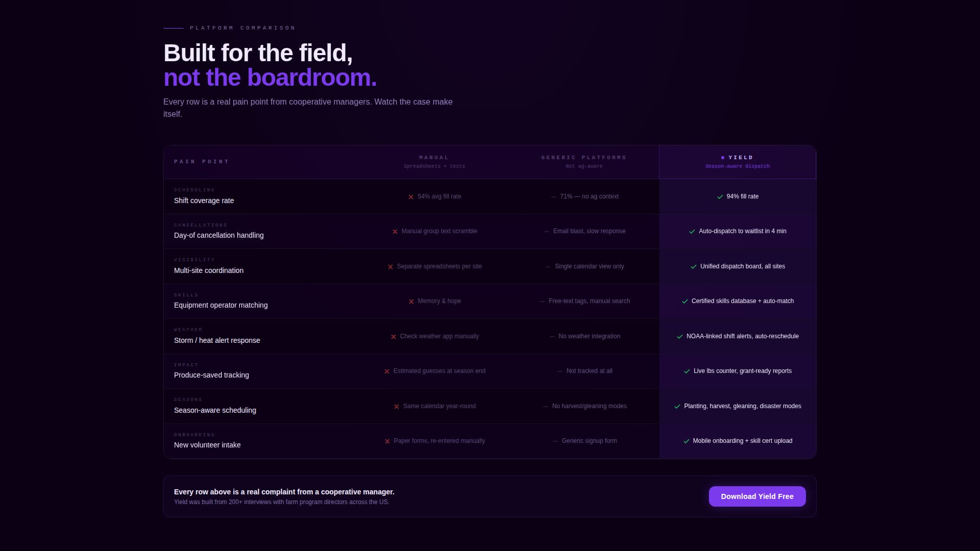The image size is (980, 551).
Task: Select the YIELD column header label
Action: click(x=741, y=158)
